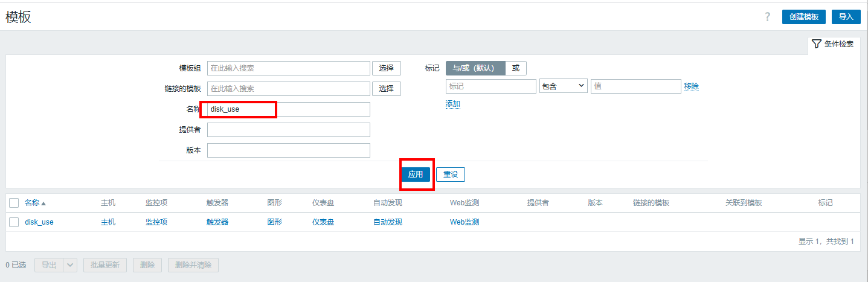Click the 名称 field containing disk_use
Screen dimensions: 868x282
[289, 109]
